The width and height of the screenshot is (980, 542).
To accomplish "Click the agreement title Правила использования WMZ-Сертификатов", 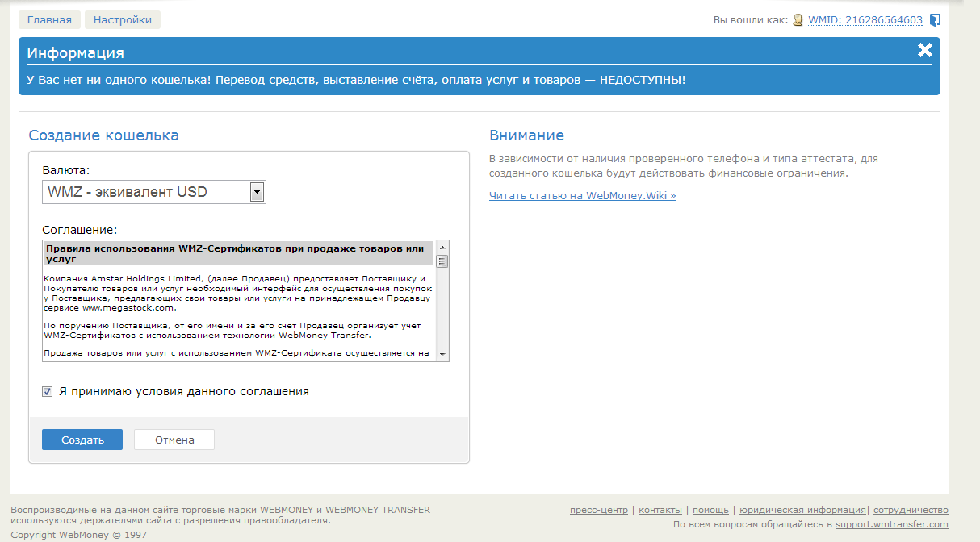I will (x=239, y=254).
